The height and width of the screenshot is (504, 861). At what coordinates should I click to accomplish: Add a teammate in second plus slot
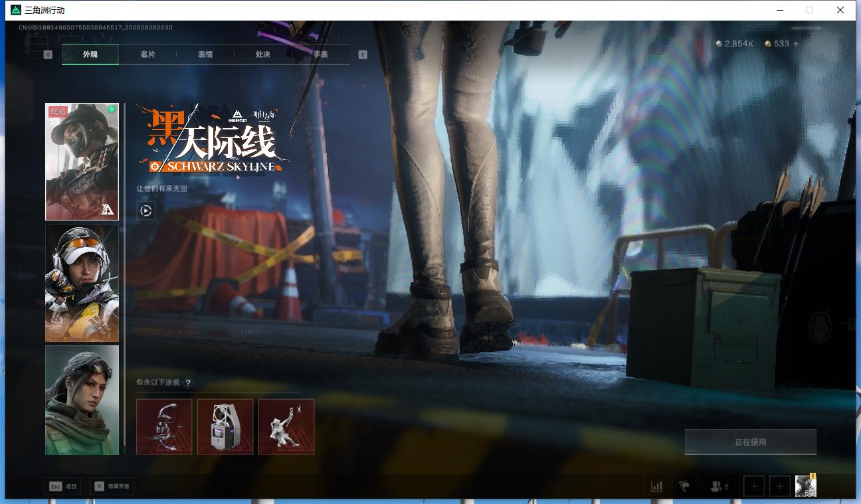point(780,486)
